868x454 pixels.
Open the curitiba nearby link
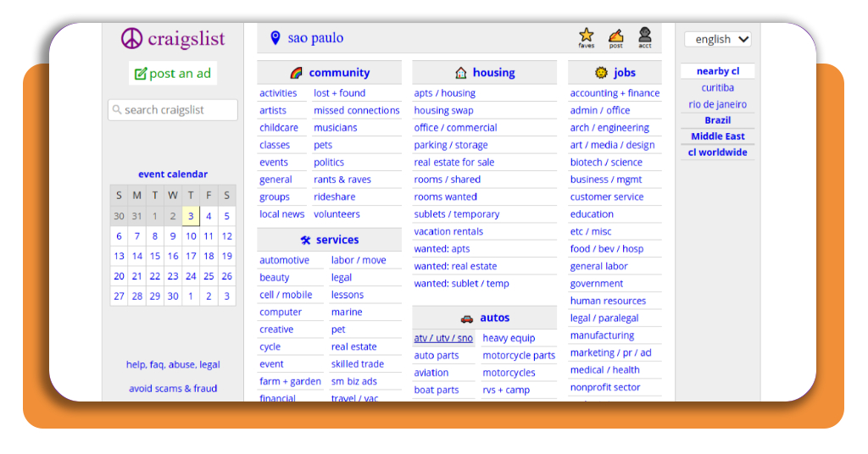[717, 87]
